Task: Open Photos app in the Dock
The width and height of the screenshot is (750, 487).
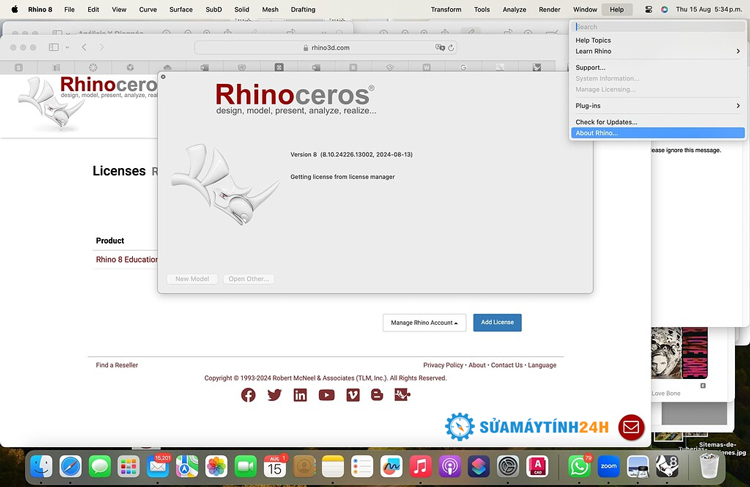Action: (216, 466)
